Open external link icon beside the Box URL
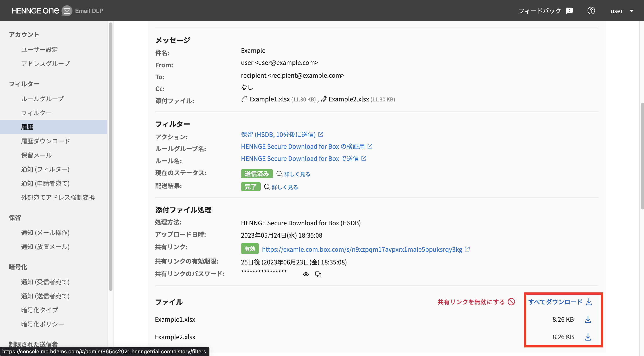This screenshot has width=644, height=356. tap(467, 249)
